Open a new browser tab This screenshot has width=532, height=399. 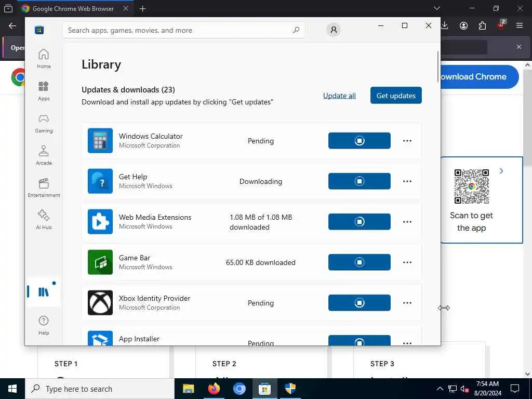click(x=142, y=9)
